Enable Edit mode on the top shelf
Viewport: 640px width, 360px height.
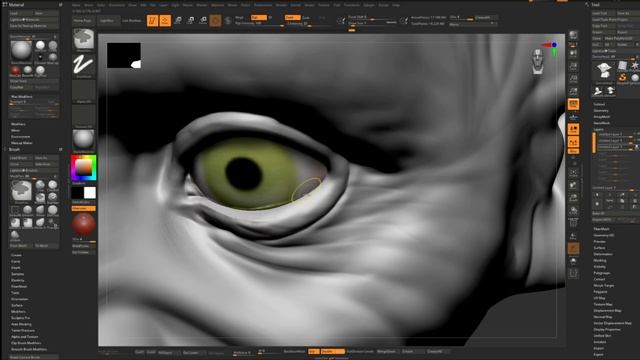point(153,20)
